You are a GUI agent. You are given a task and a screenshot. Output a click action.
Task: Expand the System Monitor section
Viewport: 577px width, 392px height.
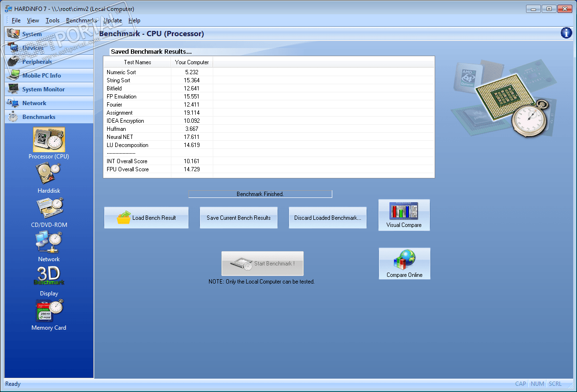coord(49,89)
